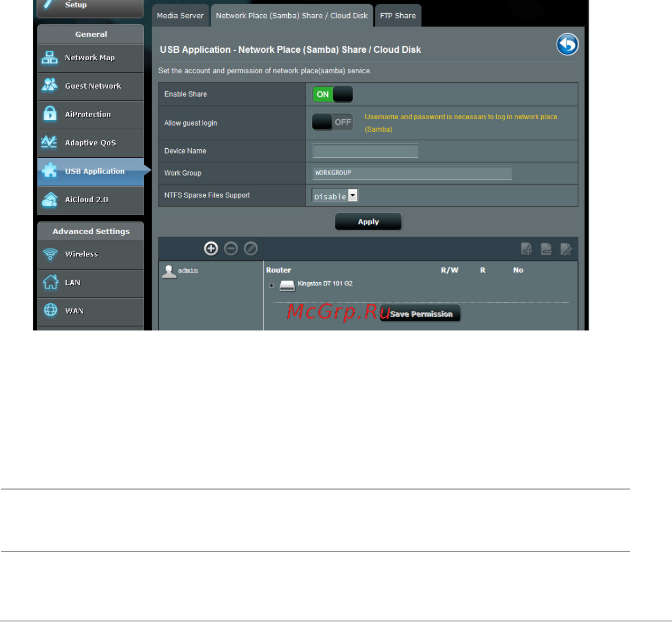Open the NTFS Sparse Files Support dropdown

click(x=335, y=196)
